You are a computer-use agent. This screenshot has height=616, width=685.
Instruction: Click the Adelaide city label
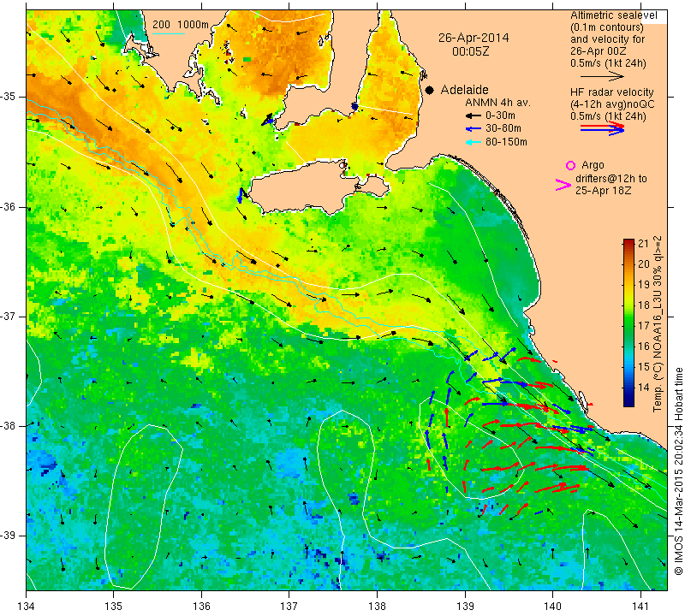pos(464,90)
